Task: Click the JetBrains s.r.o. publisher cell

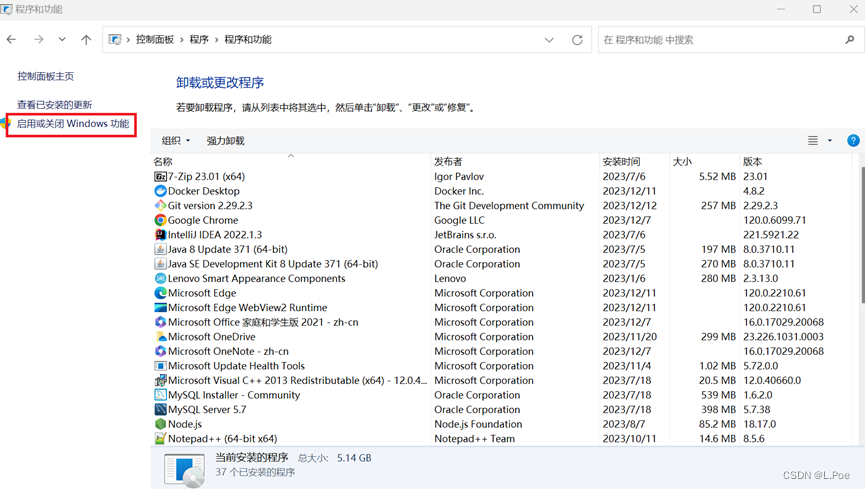Action: (465, 235)
